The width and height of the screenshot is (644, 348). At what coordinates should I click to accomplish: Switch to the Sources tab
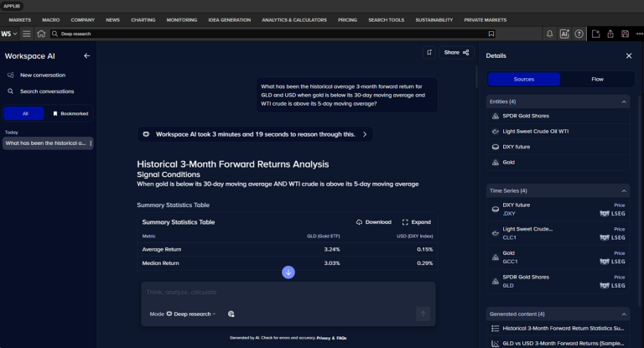point(523,79)
